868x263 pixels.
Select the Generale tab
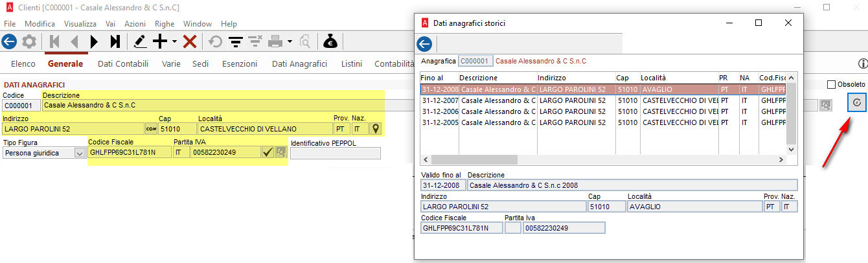click(x=65, y=63)
